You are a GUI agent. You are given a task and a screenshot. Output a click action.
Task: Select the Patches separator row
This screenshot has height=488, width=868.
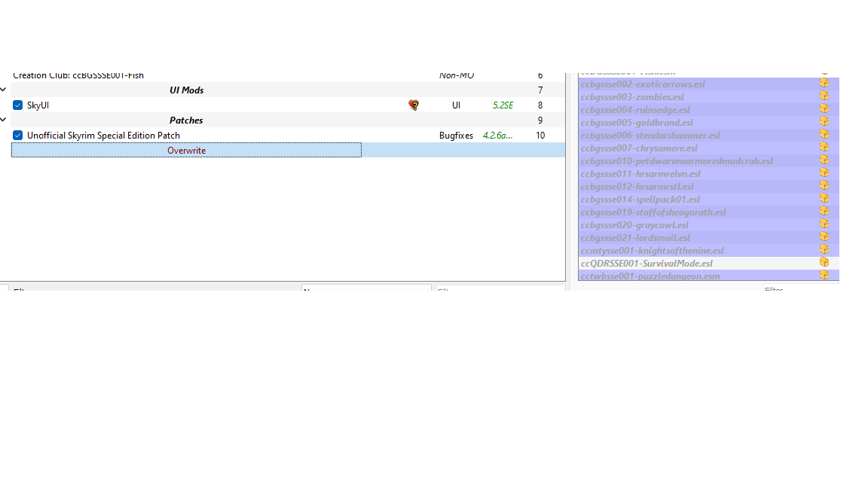point(288,120)
